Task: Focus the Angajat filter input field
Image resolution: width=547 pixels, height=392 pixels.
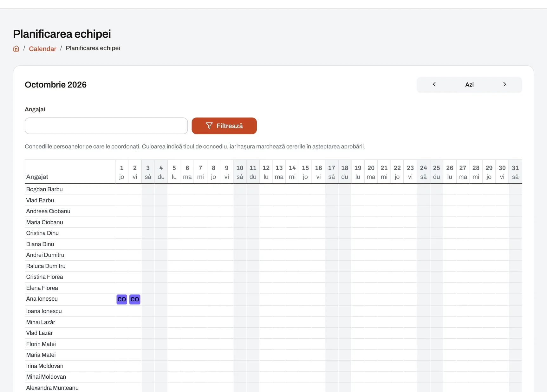Action: point(106,126)
